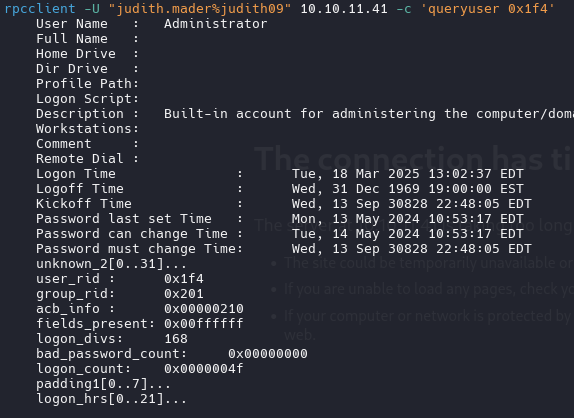Click the bad_password_count value
The height and width of the screenshot is (418, 574).
pos(268,354)
